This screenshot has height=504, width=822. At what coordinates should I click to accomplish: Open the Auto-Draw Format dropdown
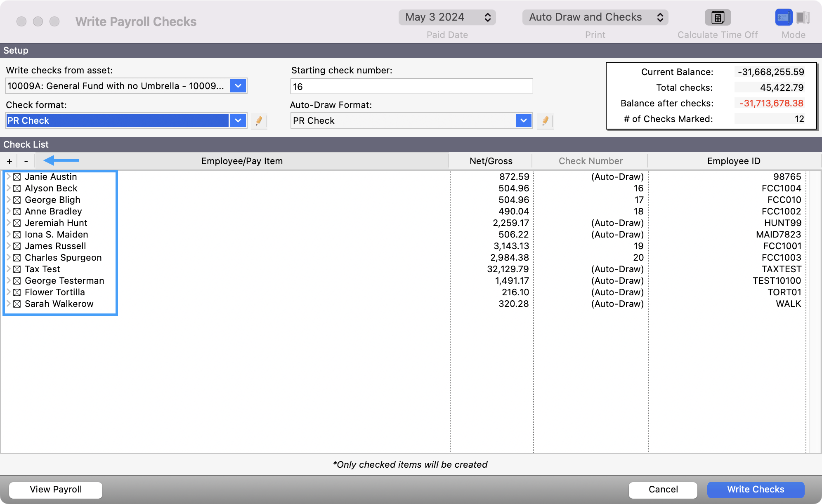coord(523,120)
